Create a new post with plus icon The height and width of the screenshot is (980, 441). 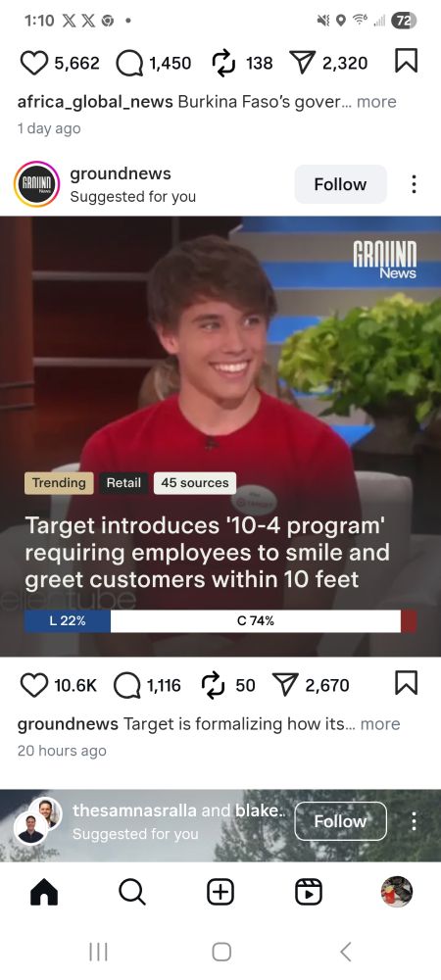pos(220,892)
